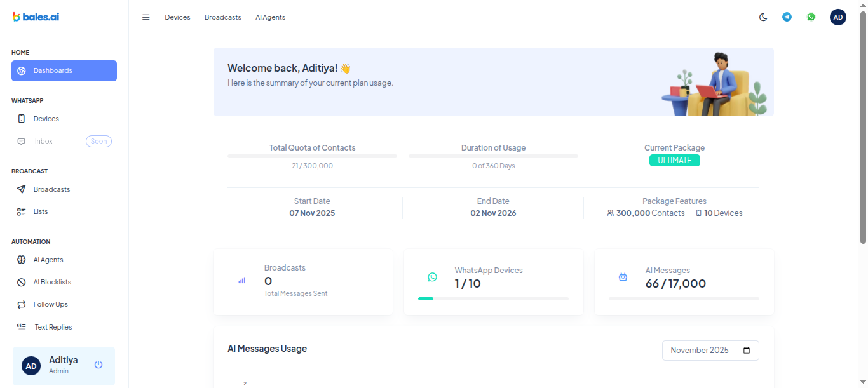Click the Inbox item in sidebar
The image size is (868, 388).
point(64,141)
